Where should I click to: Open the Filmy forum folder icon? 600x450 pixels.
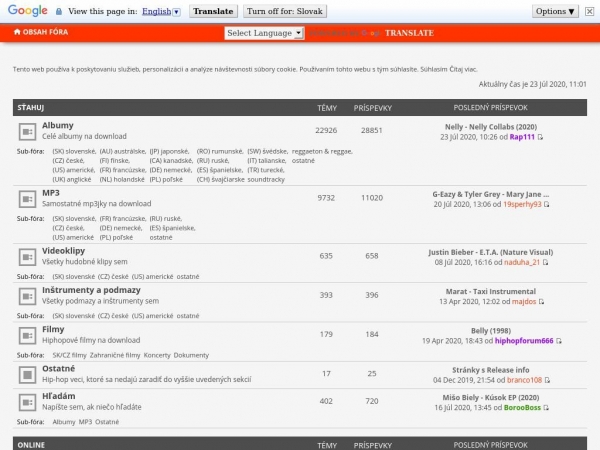(x=27, y=336)
